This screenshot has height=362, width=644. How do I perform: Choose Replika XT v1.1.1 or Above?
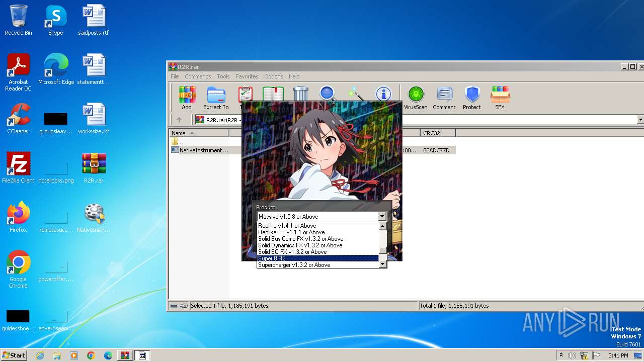point(318,232)
